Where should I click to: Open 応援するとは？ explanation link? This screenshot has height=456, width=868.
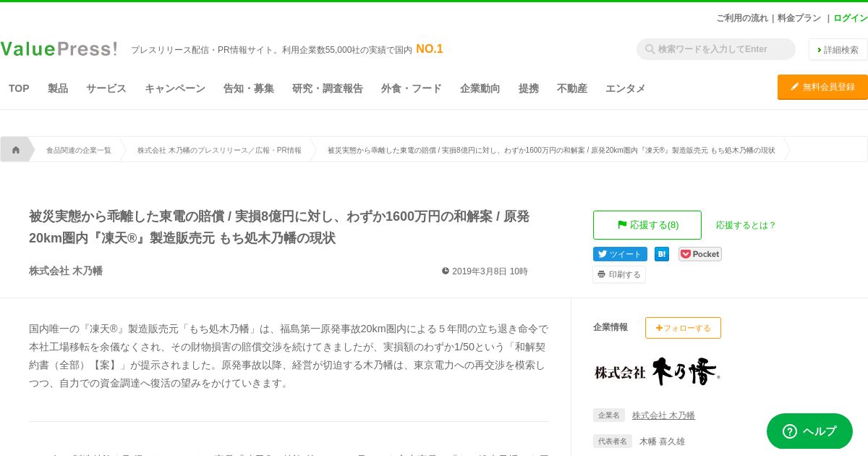tap(746, 225)
